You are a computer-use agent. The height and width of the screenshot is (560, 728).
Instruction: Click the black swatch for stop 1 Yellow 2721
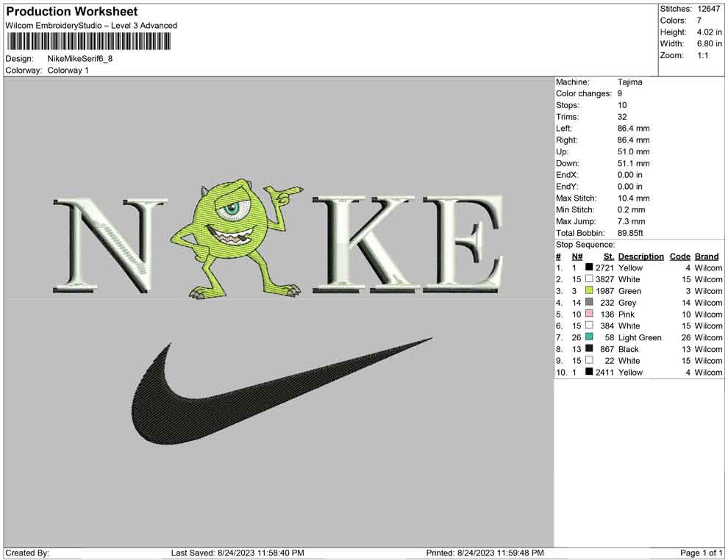(x=589, y=268)
